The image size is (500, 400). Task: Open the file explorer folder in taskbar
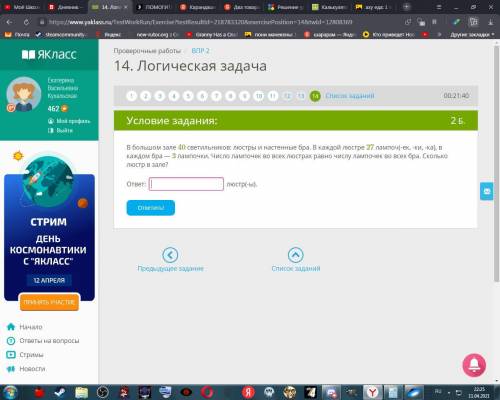coord(81,393)
